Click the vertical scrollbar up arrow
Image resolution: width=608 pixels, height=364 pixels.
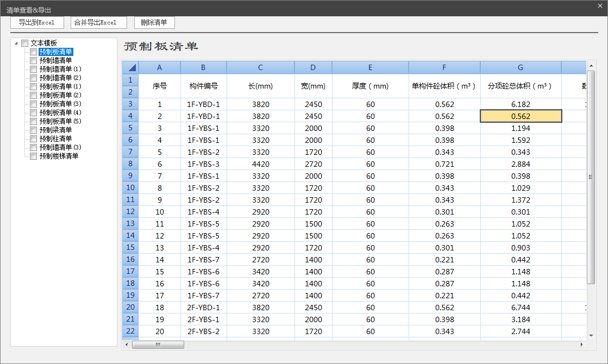(x=591, y=65)
